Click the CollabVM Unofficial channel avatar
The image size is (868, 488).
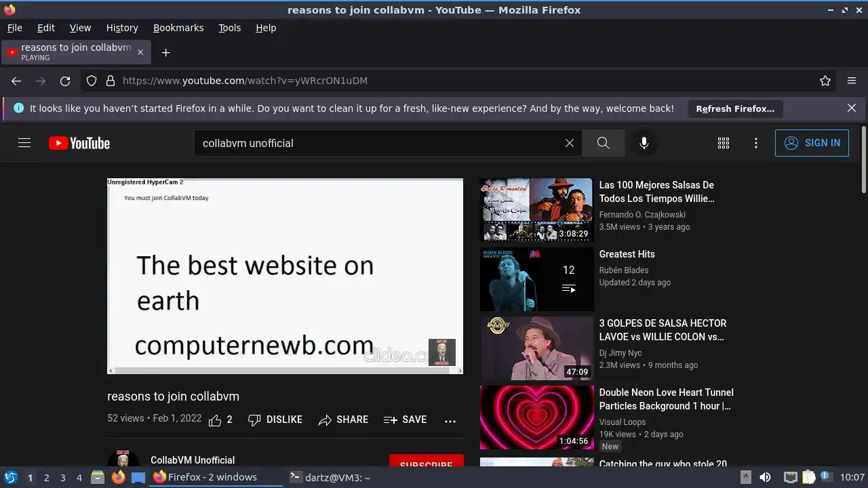[x=123, y=459]
